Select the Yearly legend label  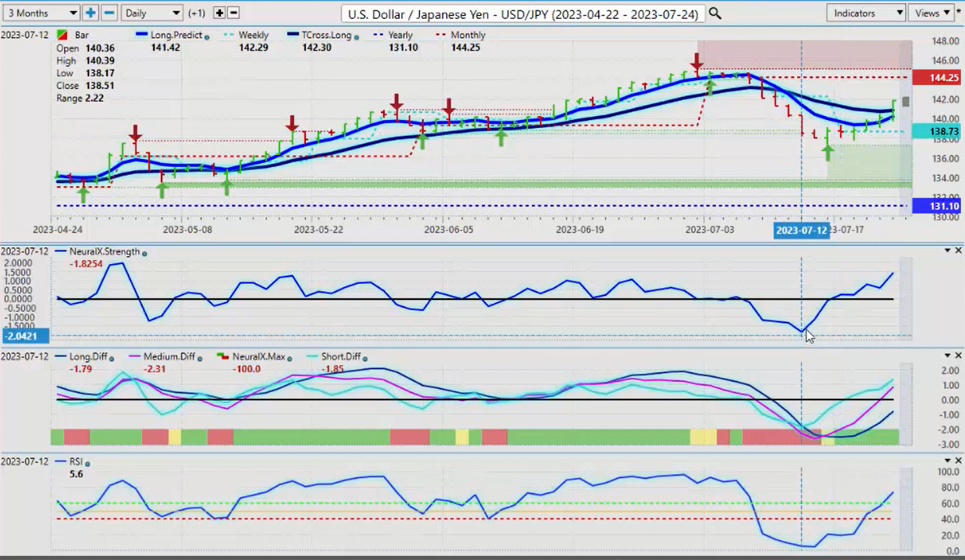401,35
